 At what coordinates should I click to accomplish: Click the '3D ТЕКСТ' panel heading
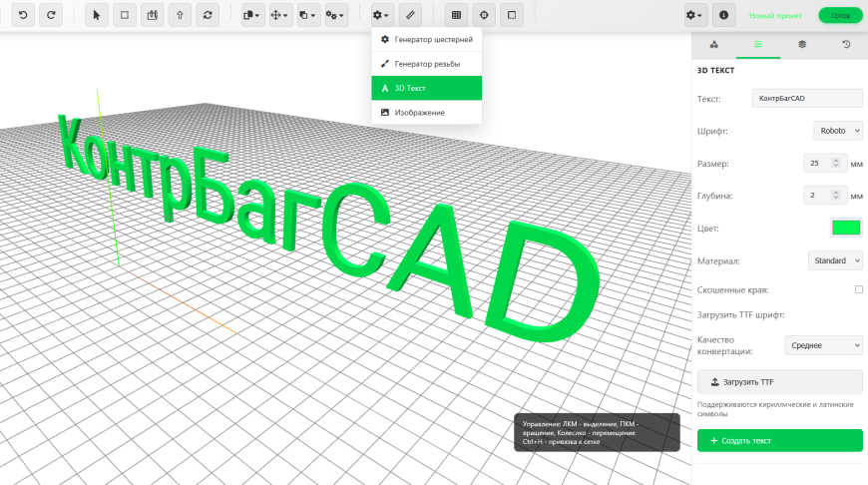pyautogui.click(x=715, y=70)
